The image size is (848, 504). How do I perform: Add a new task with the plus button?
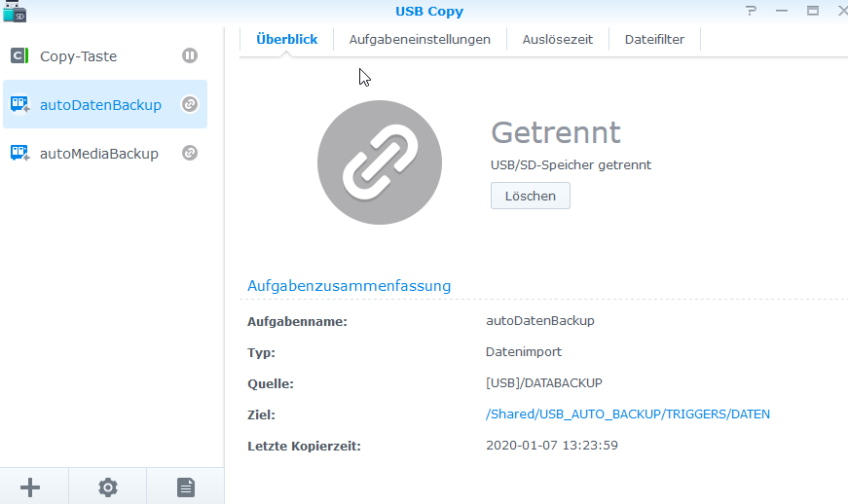[30, 487]
